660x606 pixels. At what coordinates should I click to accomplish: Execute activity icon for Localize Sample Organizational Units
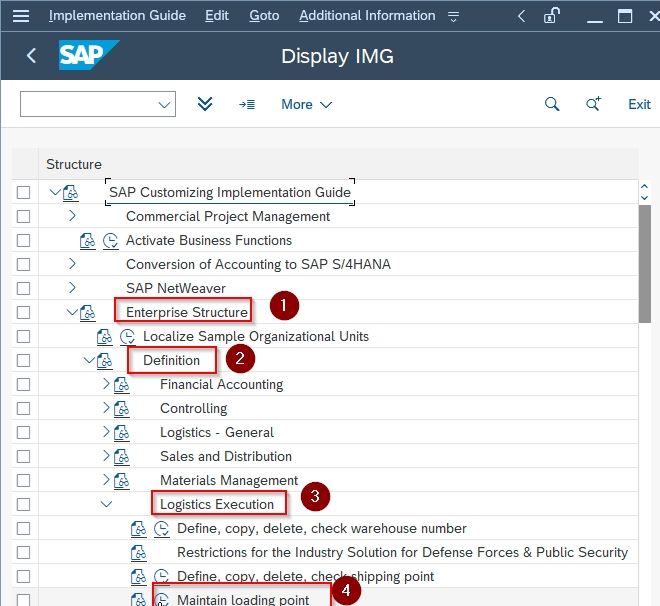(128, 337)
